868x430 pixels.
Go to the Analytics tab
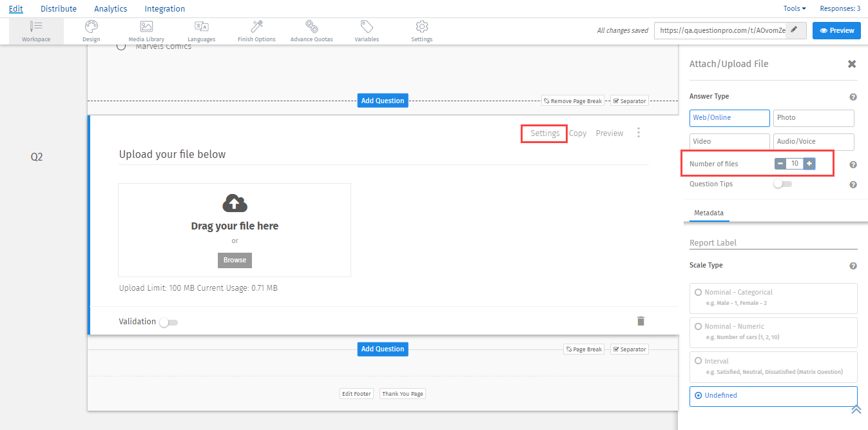point(110,9)
